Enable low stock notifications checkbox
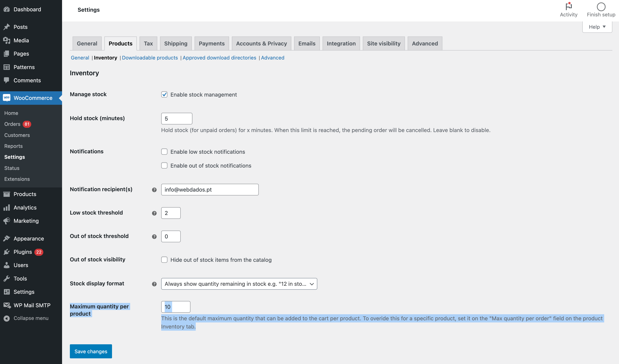The image size is (619, 364). coord(164,152)
